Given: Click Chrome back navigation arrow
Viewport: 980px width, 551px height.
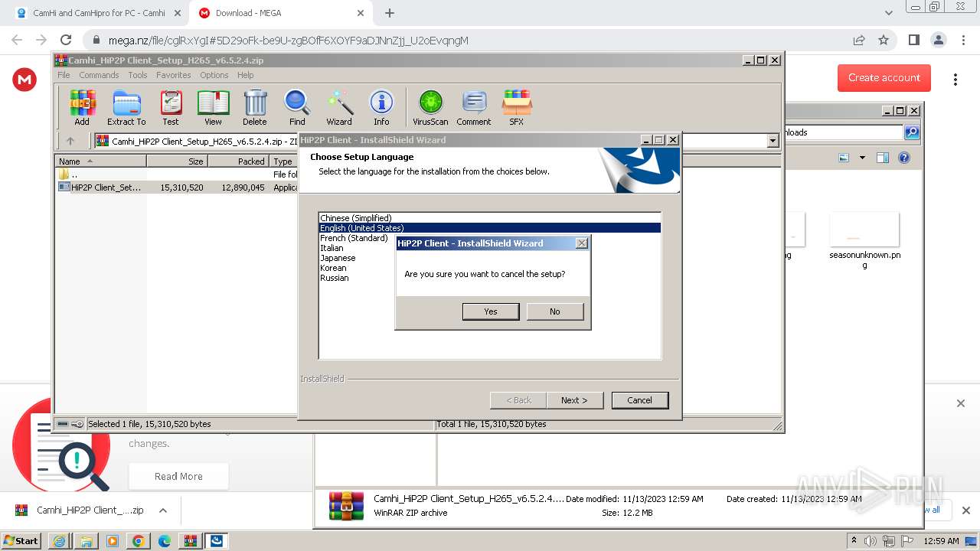Looking at the screenshot, I should (x=17, y=41).
